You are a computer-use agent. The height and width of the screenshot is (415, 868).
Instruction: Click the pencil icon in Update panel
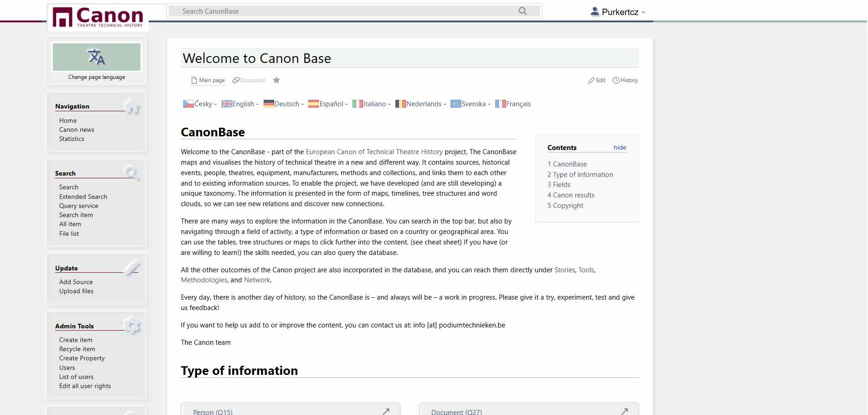[132, 268]
